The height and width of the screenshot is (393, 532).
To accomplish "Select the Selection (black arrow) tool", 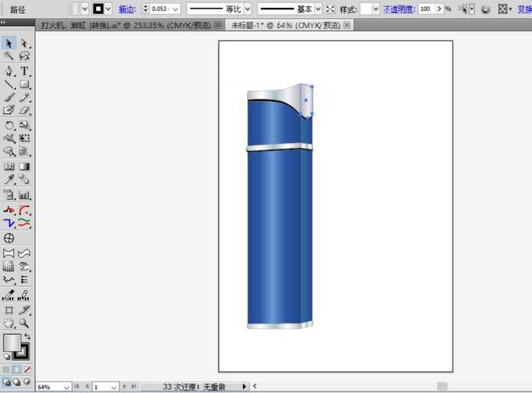I will click(9, 44).
